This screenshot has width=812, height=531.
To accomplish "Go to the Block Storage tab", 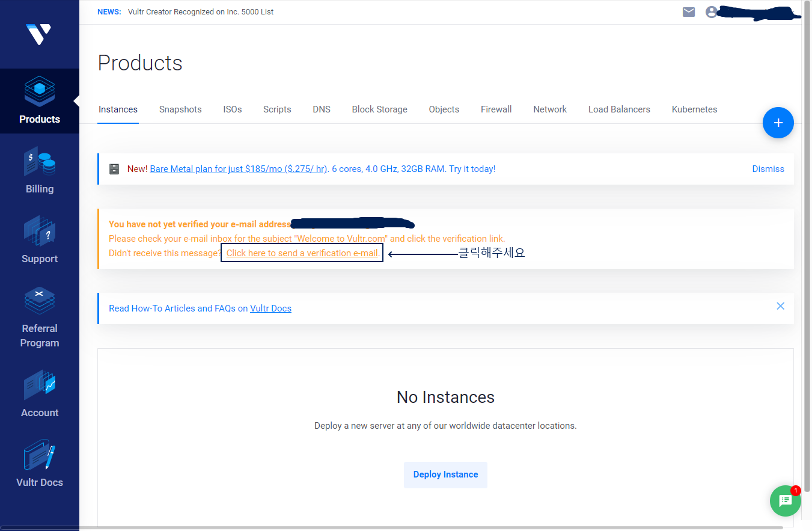I will click(380, 109).
